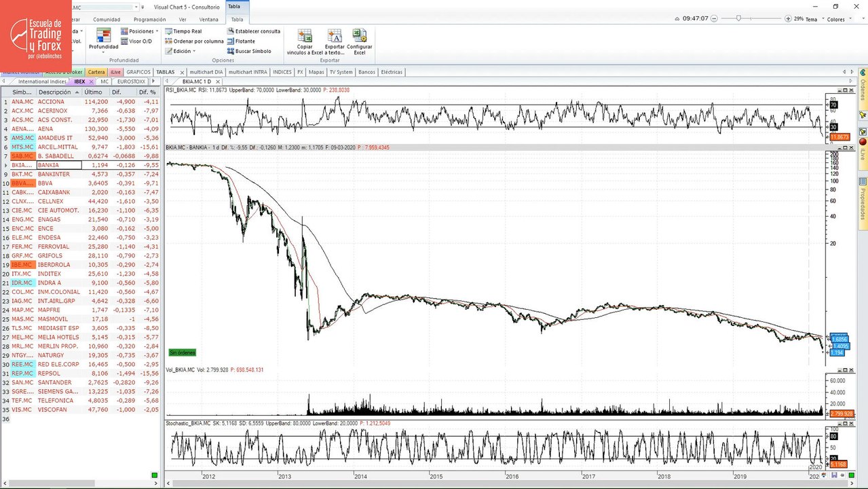Sort by Último column header
The height and width of the screenshot is (489, 868).
click(94, 92)
